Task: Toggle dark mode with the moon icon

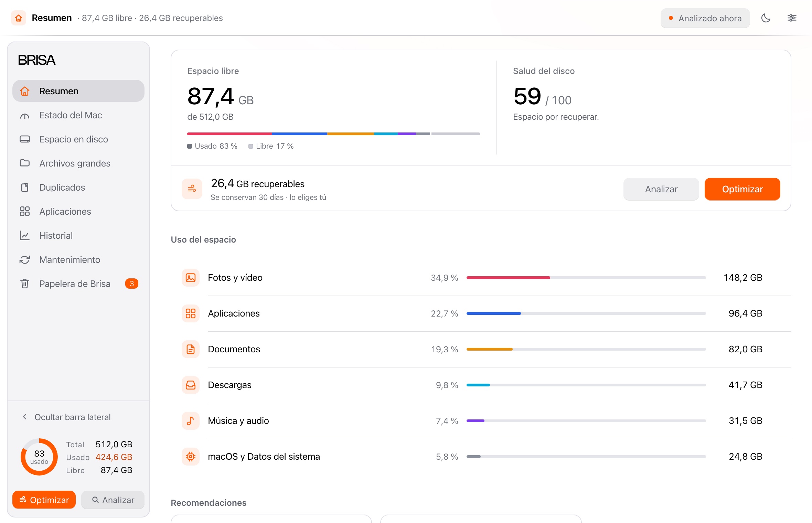Action: click(766, 18)
